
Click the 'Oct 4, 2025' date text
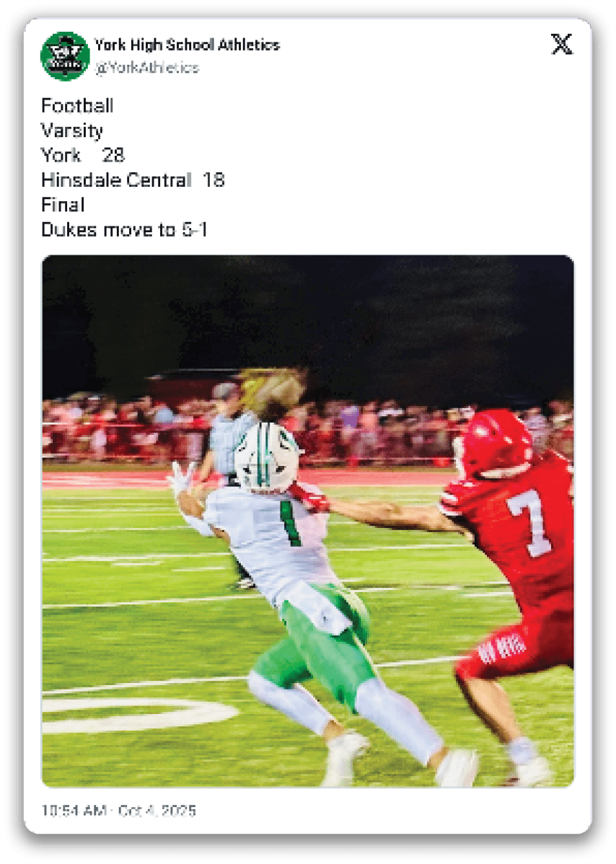pyautogui.click(x=157, y=810)
